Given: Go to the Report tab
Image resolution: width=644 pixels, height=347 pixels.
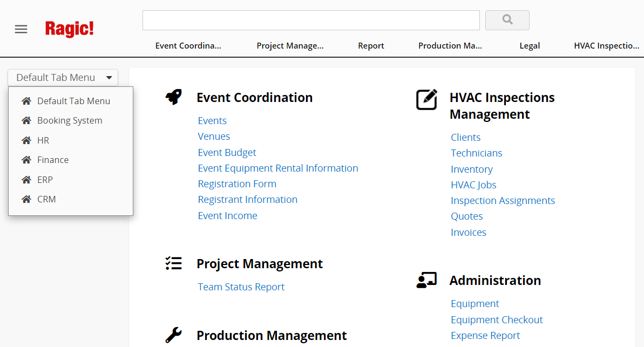Looking at the screenshot, I should [x=371, y=45].
